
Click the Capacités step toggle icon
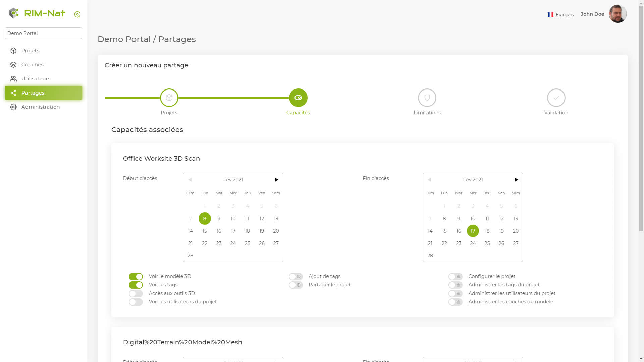coord(298,98)
